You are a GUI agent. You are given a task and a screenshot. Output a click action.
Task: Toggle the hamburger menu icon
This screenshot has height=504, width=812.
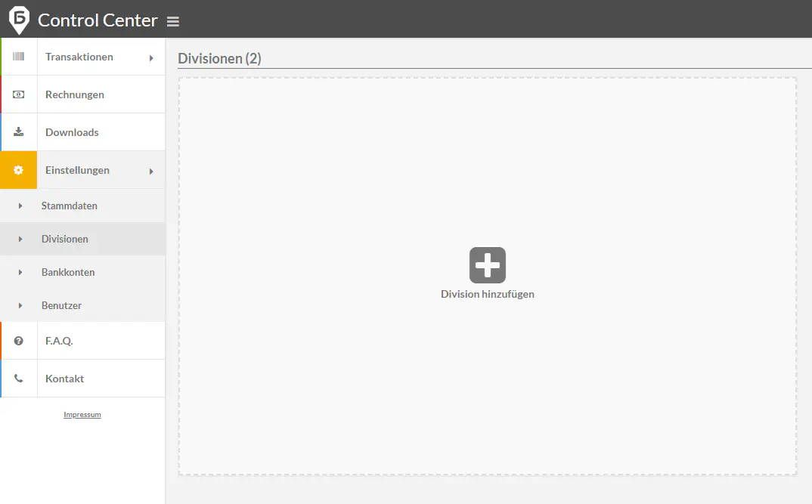(173, 22)
